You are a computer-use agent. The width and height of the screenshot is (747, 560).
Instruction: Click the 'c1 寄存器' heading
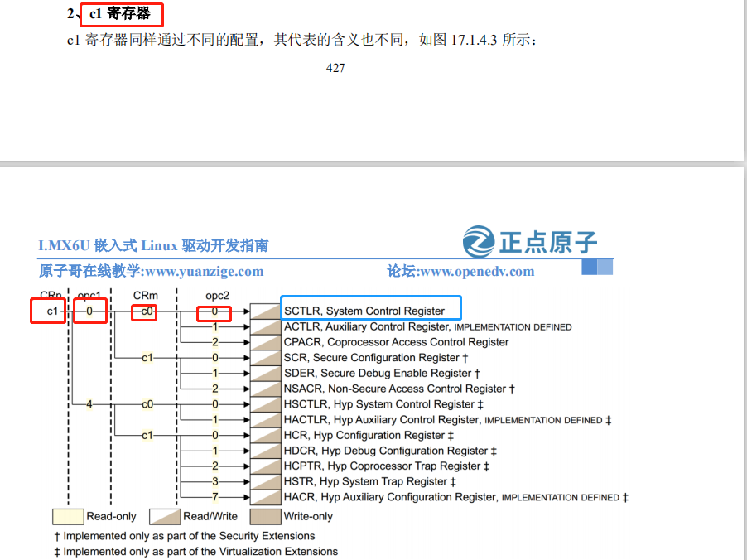[120, 13]
